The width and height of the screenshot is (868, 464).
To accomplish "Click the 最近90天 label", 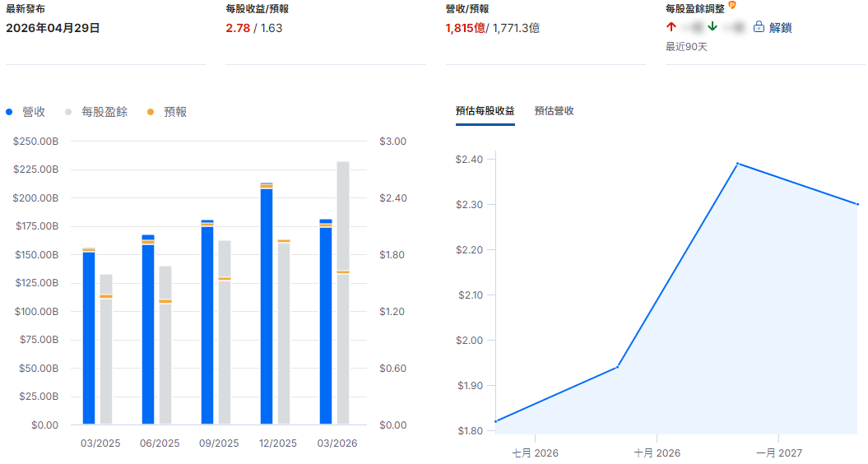I will pos(686,47).
